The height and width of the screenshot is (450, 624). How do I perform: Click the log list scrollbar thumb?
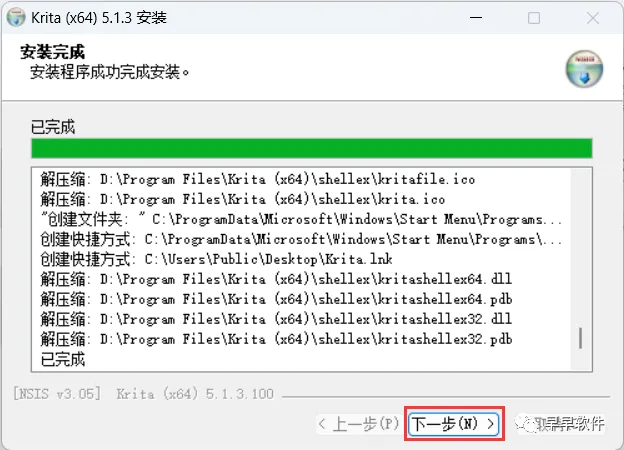581,338
